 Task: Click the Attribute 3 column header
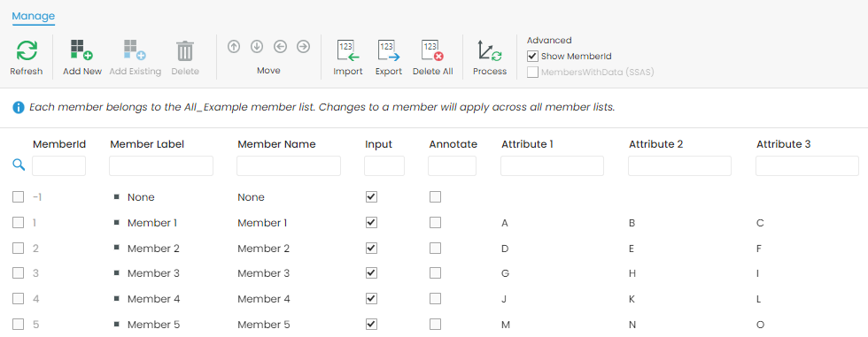tap(783, 144)
